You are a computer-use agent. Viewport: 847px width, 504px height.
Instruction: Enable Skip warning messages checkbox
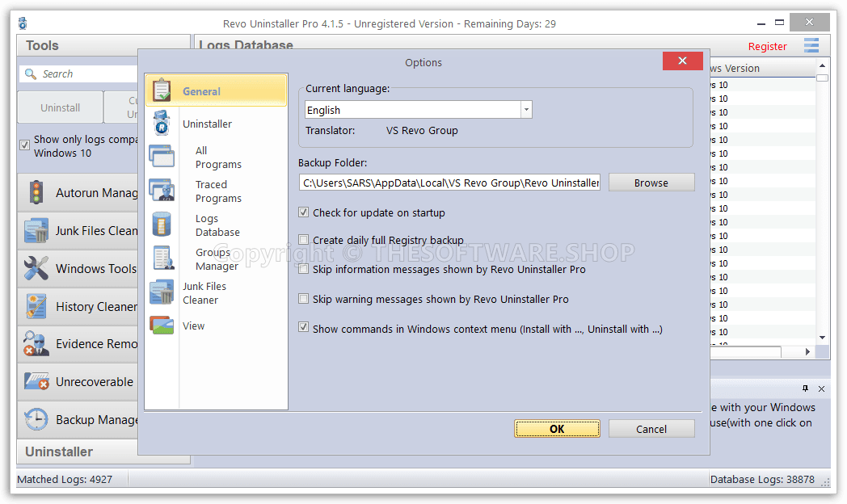tap(304, 298)
